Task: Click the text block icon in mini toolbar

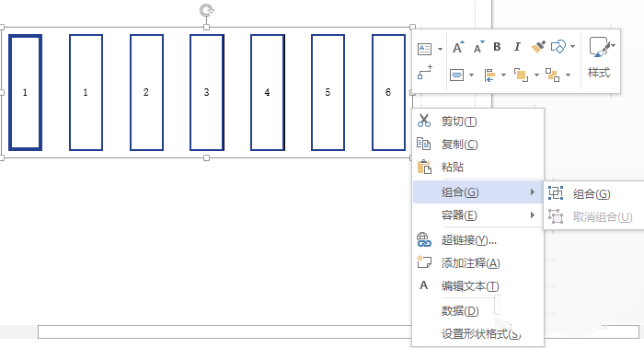Action: pos(424,50)
